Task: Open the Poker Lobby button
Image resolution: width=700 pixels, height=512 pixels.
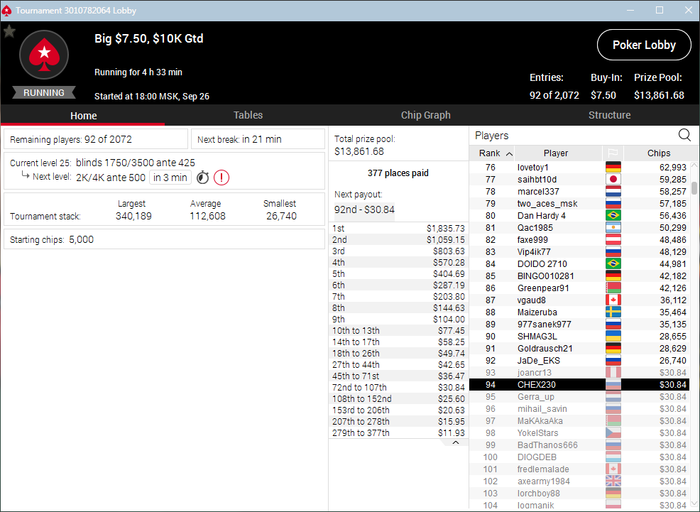Action: (644, 45)
